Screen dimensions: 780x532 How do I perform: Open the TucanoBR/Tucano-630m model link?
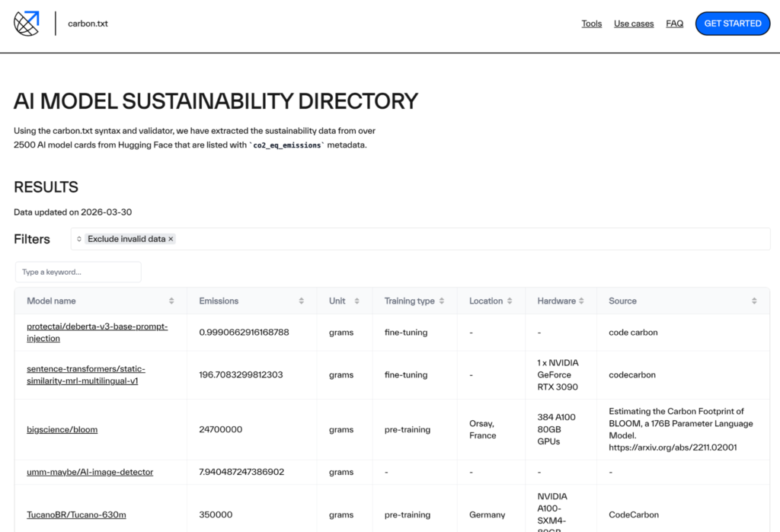coord(76,514)
